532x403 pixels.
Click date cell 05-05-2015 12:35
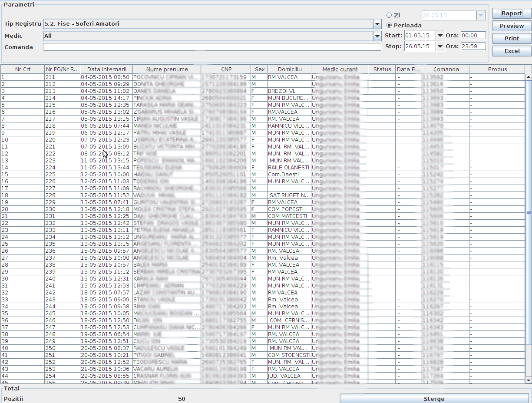coord(106,105)
